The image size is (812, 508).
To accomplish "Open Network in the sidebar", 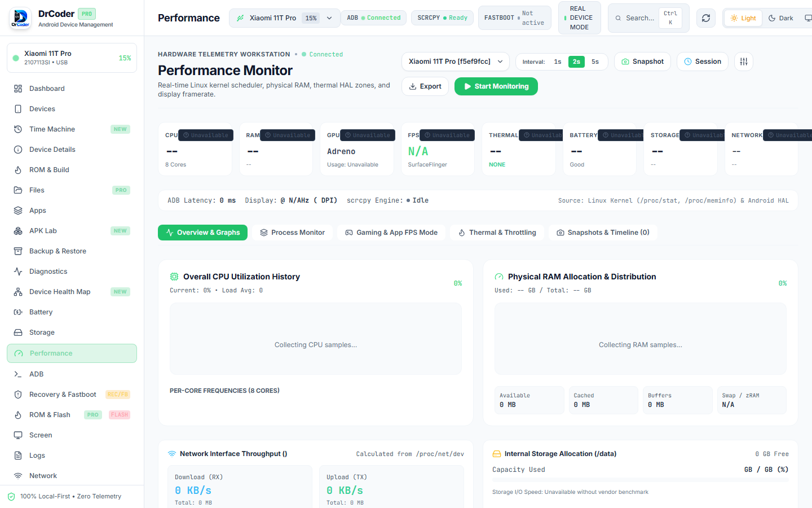I will pyautogui.click(x=72, y=476).
